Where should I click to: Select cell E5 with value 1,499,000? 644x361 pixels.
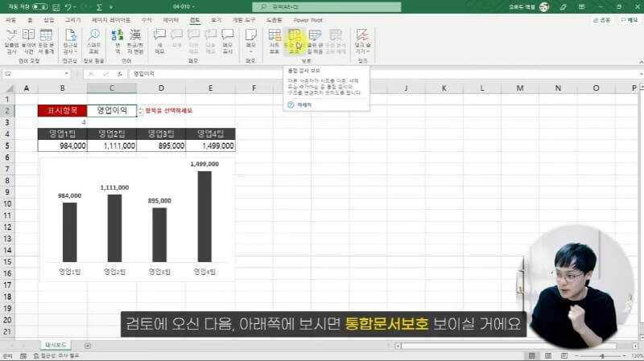[211, 146]
